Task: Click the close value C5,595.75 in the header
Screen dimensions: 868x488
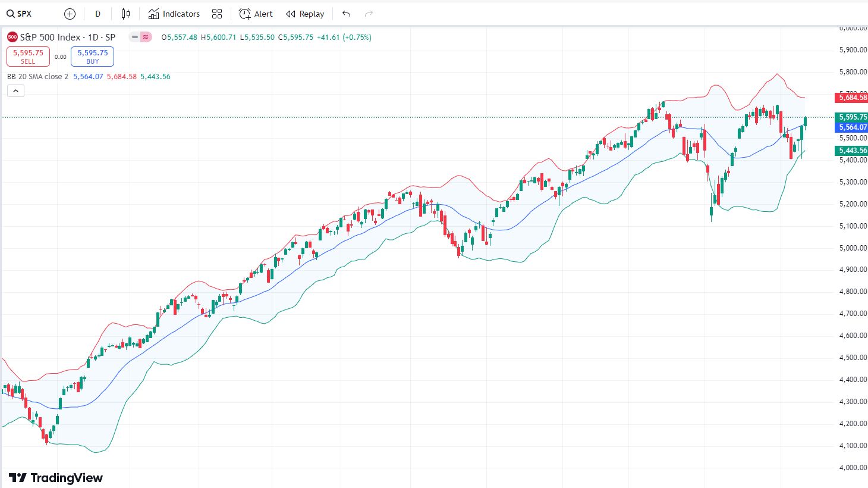Action: point(295,37)
